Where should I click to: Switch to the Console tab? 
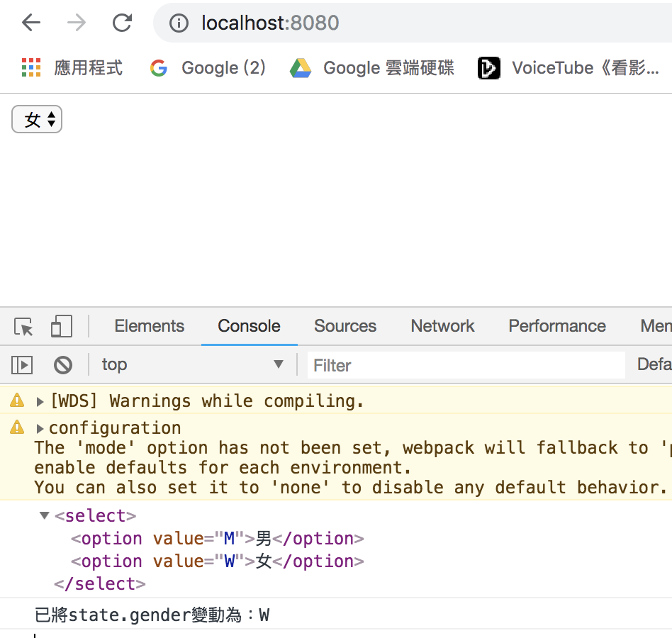[x=249, y=326]
